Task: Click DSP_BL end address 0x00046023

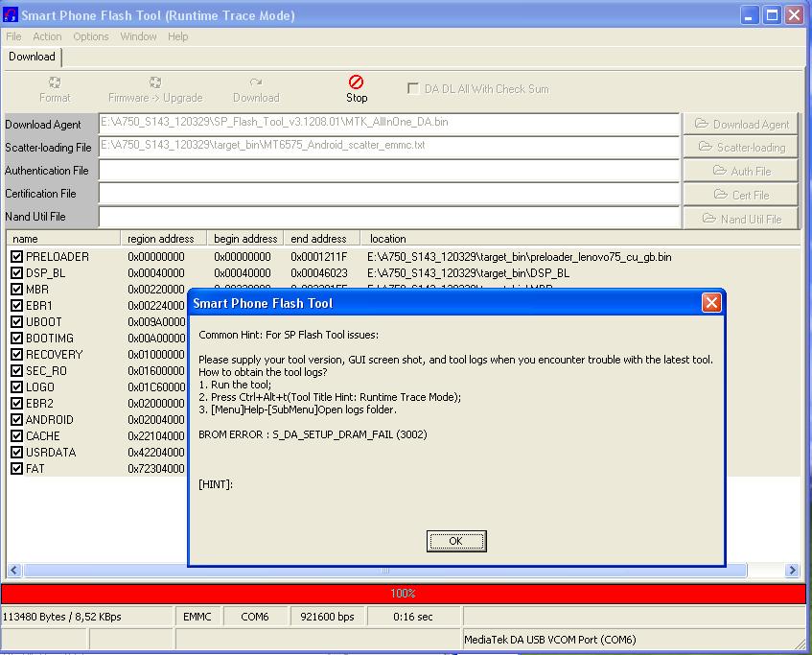Action: coord(318,272)
